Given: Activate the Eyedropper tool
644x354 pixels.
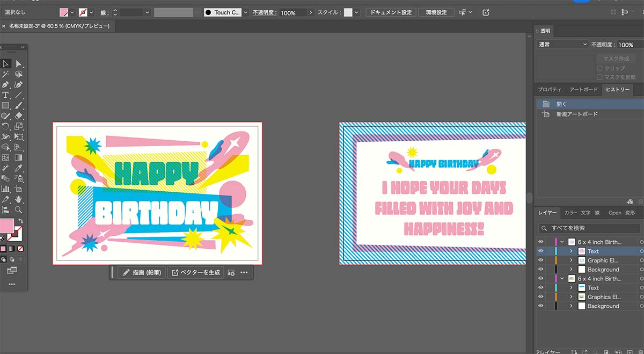Looking at the screenshot, I should [x=19, y=168].
